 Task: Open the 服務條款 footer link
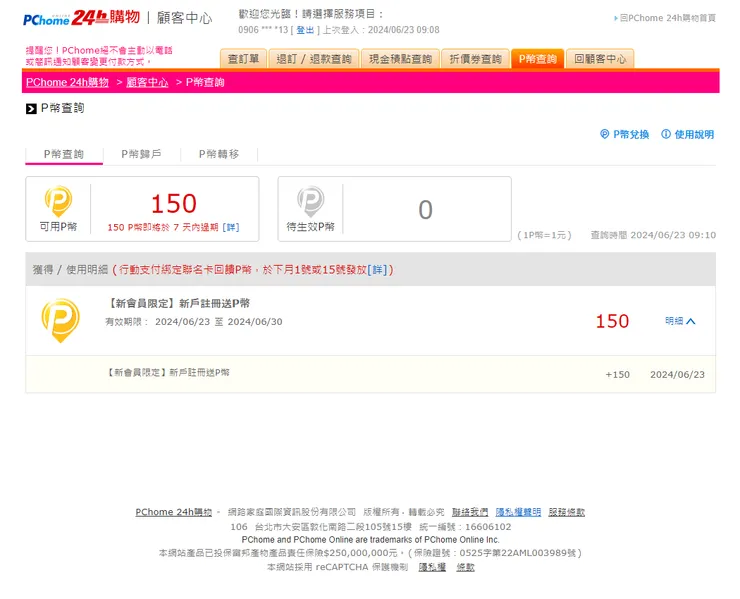click(x=566, y=512)
